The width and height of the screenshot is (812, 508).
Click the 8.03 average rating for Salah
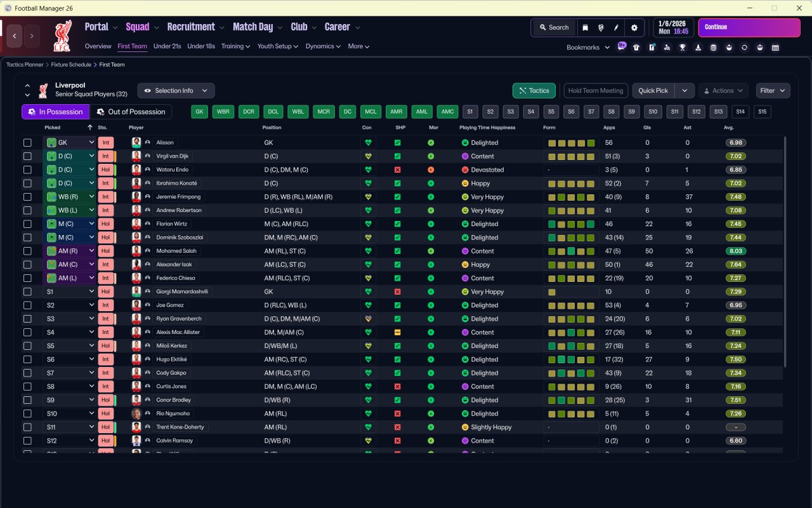click(x=736, y=251)
